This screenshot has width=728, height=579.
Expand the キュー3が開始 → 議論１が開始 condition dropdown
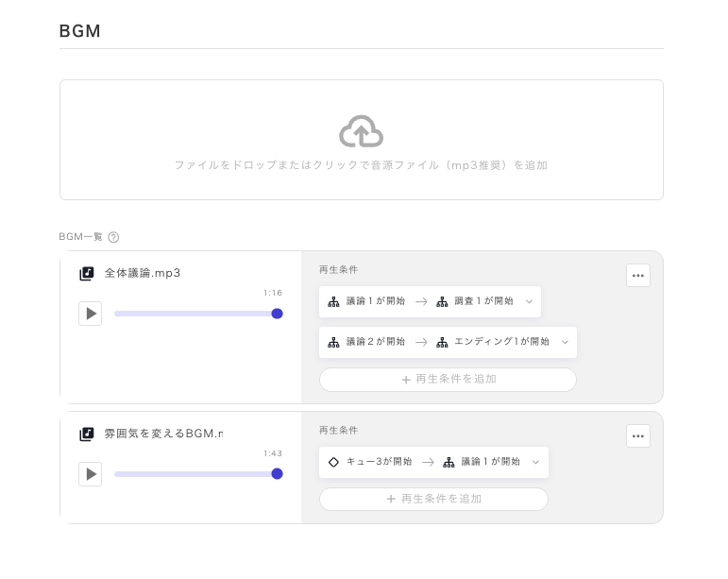535,462
